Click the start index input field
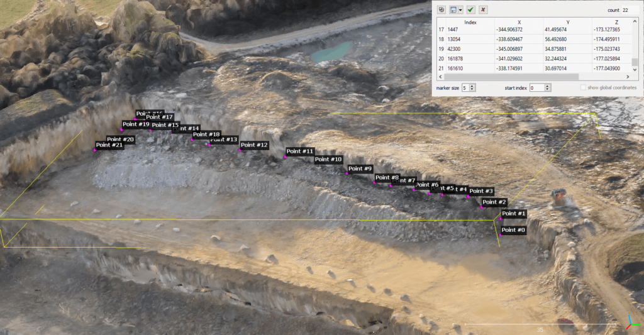 537,87
